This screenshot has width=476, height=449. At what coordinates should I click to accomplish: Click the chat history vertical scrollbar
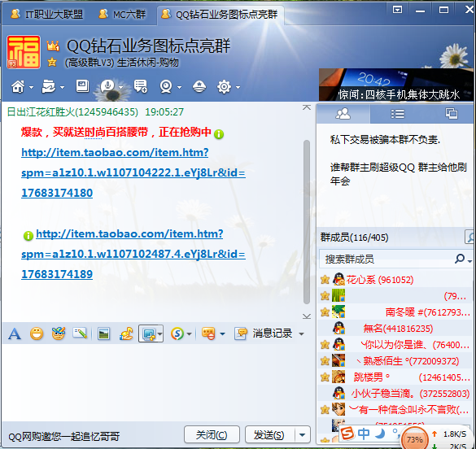pos(307,222)
